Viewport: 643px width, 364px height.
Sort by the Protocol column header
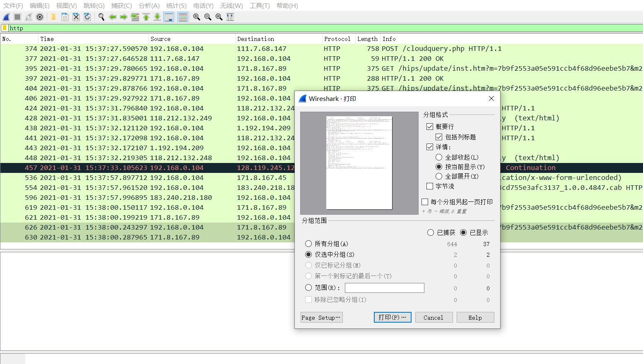tap(338, 39)
